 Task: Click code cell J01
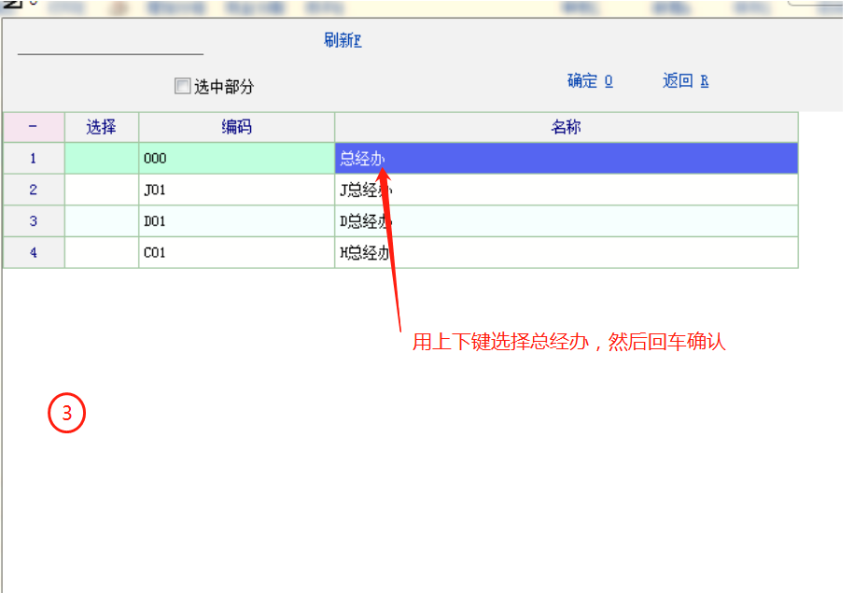236,191
